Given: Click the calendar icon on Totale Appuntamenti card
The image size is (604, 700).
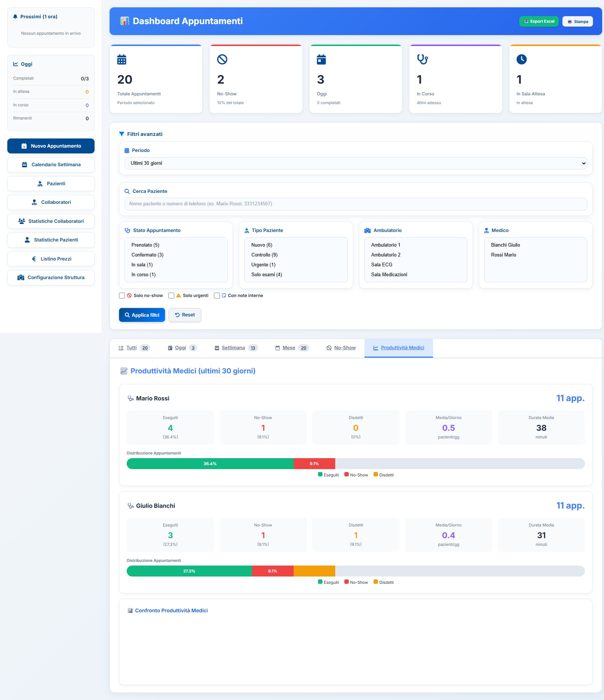Looking at the screenshot, I should [122, 59].
